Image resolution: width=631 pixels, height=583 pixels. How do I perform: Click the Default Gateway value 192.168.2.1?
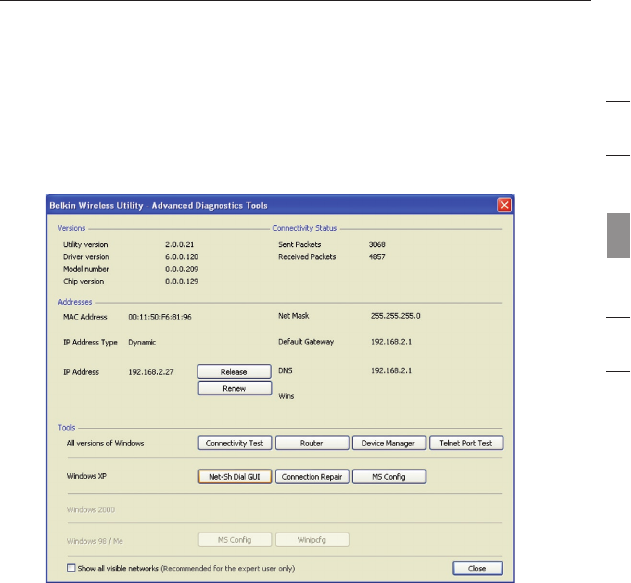(x=391, y=342)
